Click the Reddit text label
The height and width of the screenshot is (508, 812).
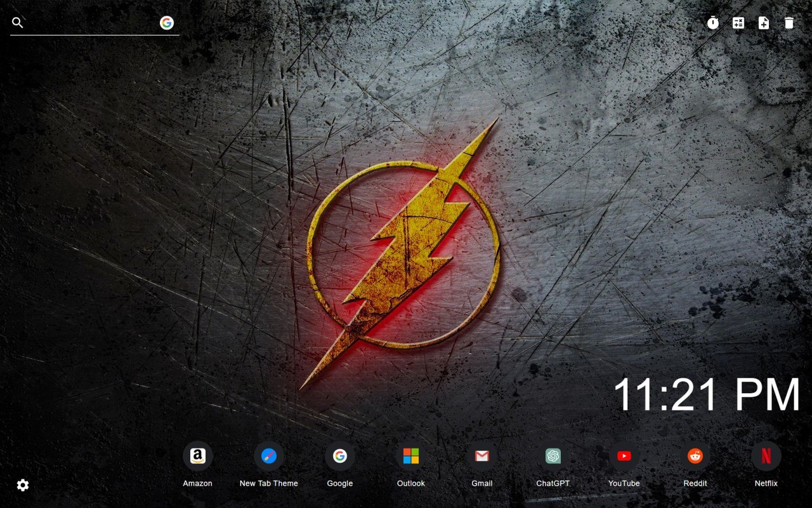tap(695, 483)
